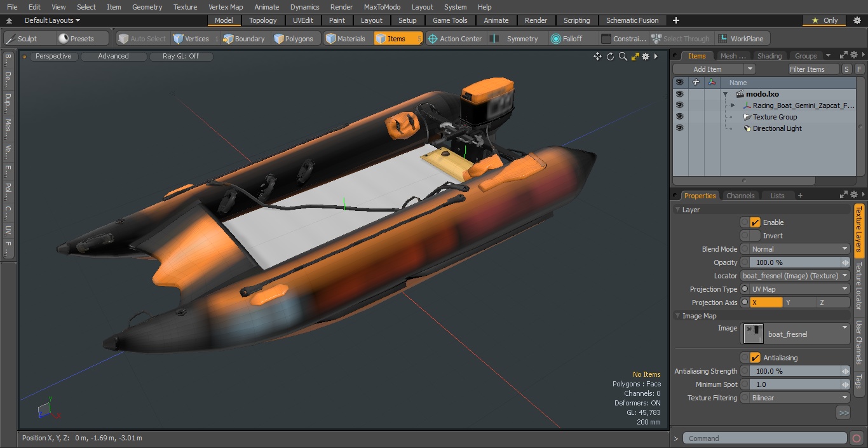Click the Only button with star
Image resolution: width=868 pixels, height=448 pixels.
pos(825,20)
